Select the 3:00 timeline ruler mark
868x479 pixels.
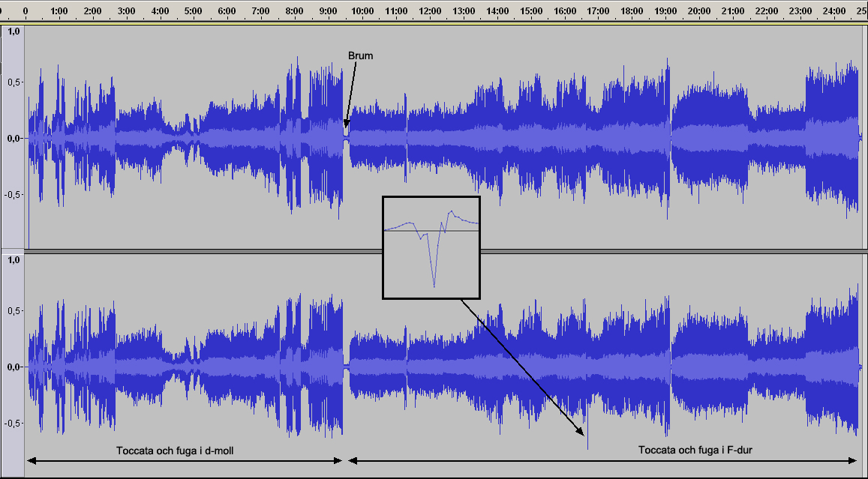[126, 10]
